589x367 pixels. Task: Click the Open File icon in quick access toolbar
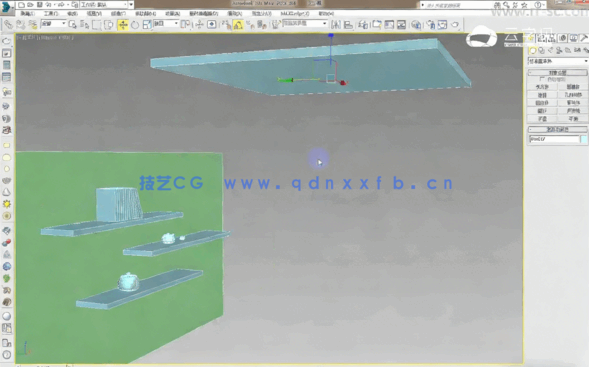point(30,5)
